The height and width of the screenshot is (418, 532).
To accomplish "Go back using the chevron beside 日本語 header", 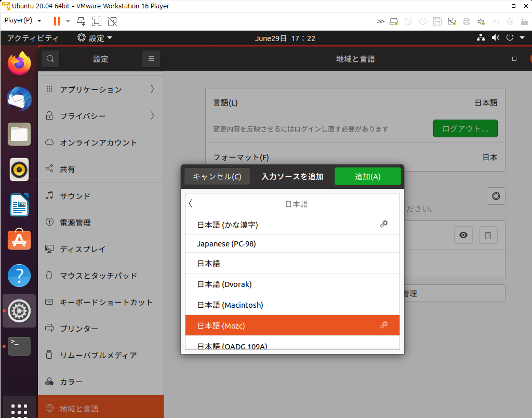I will 191,203.
